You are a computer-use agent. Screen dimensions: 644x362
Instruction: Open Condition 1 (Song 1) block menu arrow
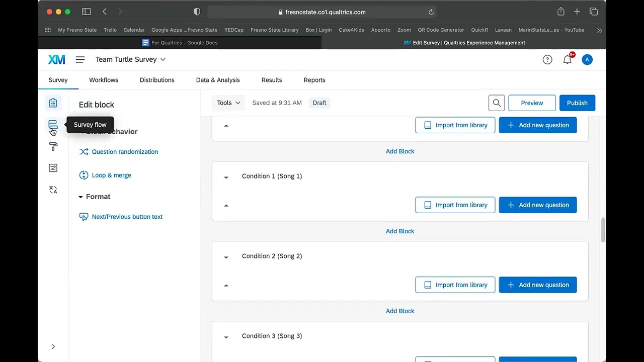(226, 177)
